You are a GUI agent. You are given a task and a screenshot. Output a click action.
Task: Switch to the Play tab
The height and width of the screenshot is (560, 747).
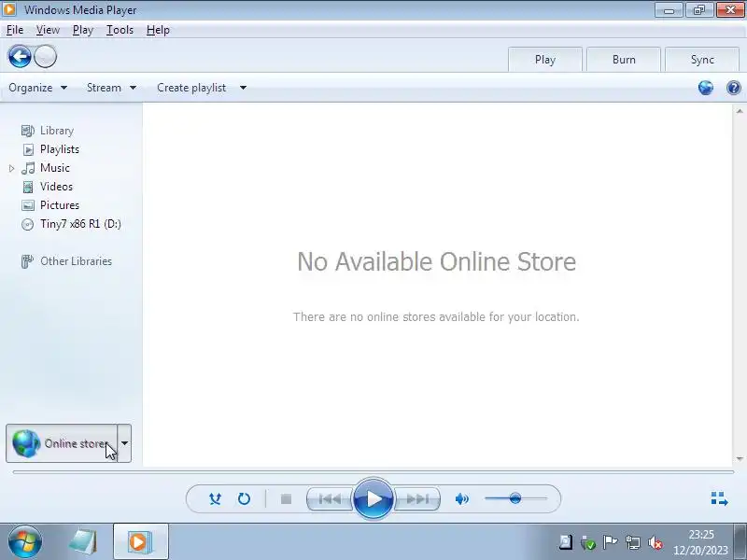(545, 60)
